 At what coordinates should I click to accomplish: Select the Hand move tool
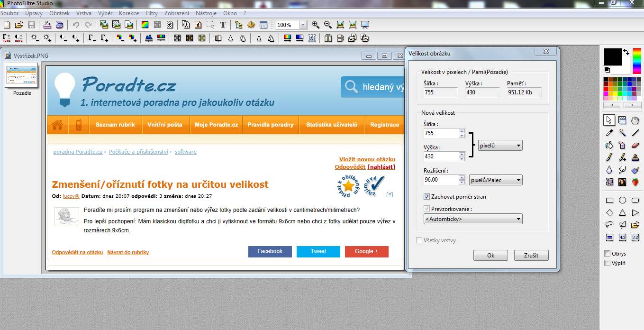(635, 120)
